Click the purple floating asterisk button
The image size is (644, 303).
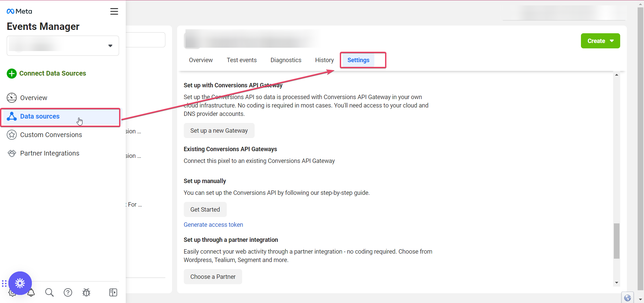point(20,283)
